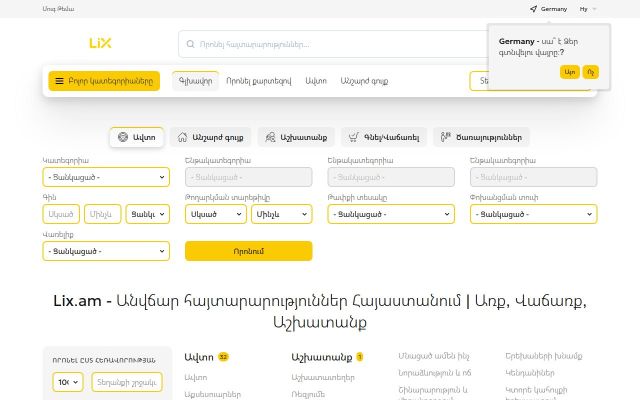Click the yellow Որոնում search button
640x400 pixels.
249,251
